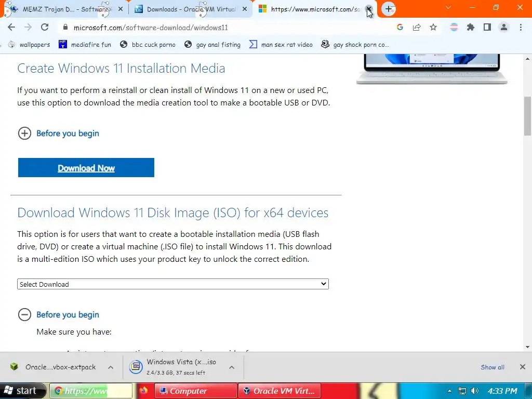This screenshot has width=532, height=399.
Task: Open the striped flag extension icon
Action: click(x=454, y=28)
